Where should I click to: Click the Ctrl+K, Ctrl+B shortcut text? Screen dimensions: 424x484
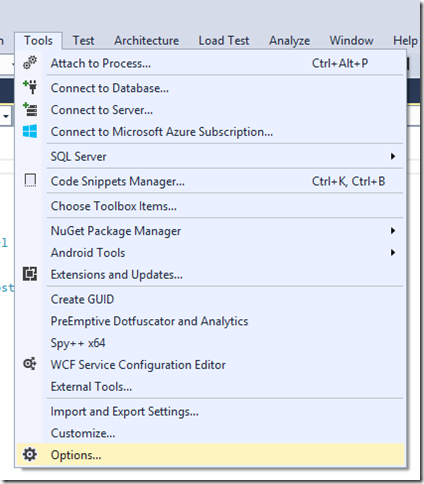348,181
